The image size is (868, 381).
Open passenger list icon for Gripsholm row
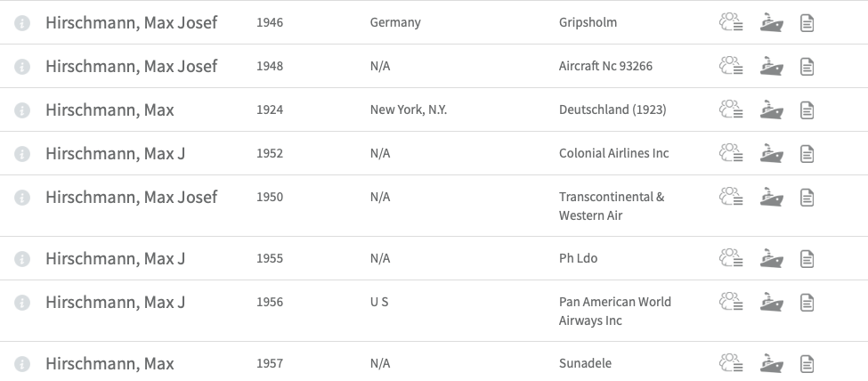731,22
